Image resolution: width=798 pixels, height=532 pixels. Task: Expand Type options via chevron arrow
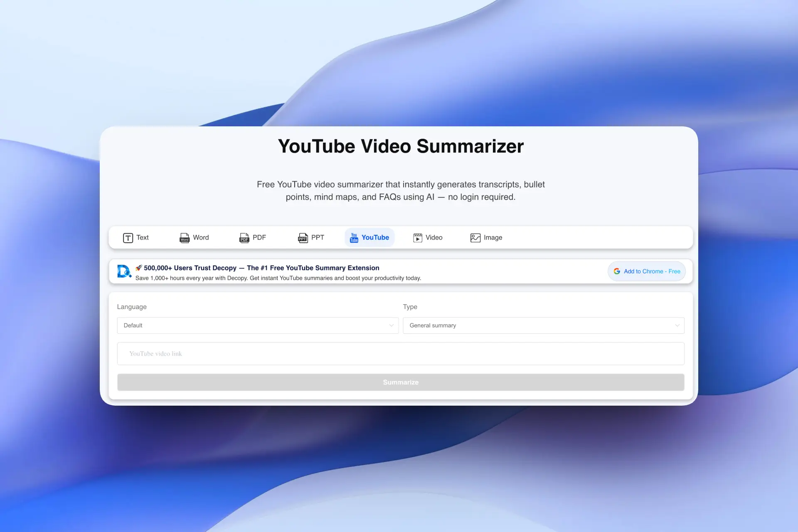(677, 325)
